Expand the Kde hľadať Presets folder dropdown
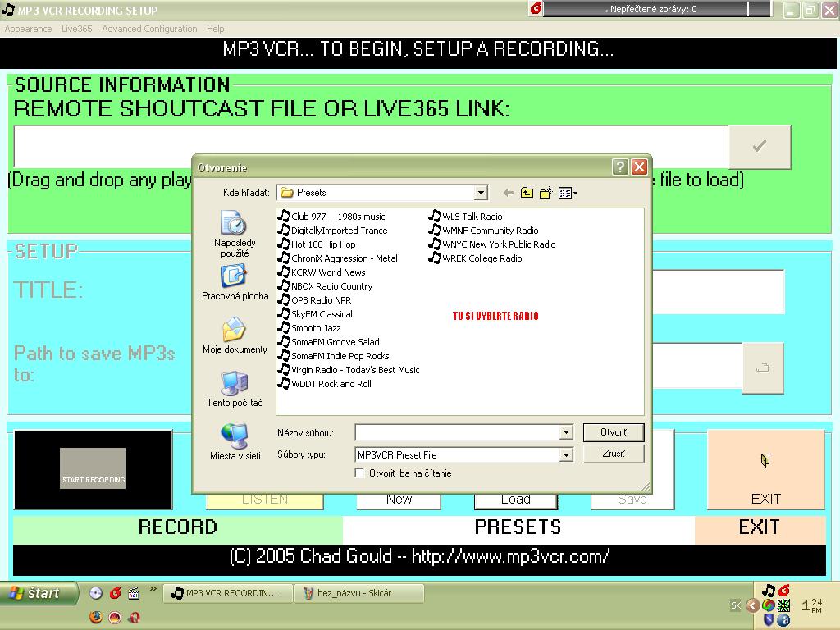This screenshot has width=840, height=630. pyautogui.click(x=481, y=193)
